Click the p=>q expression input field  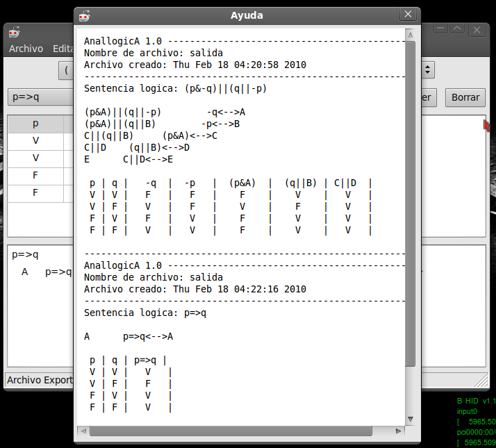pos(40,97)
